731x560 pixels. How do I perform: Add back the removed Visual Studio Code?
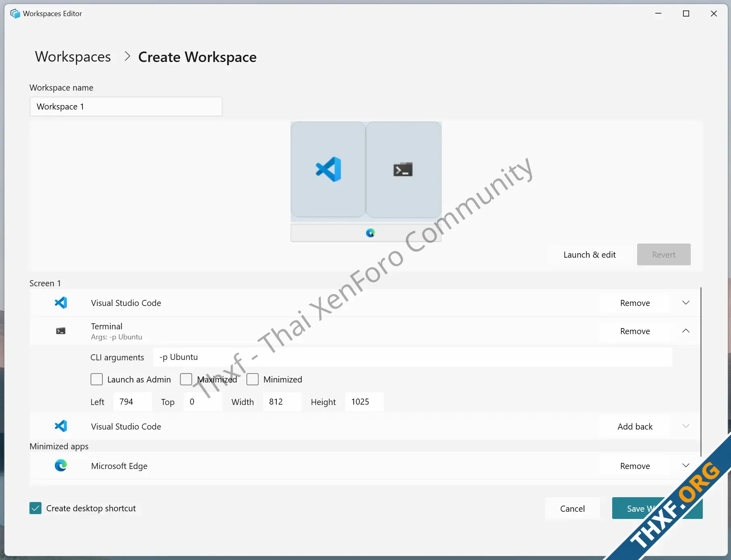(x=635, y=426)
